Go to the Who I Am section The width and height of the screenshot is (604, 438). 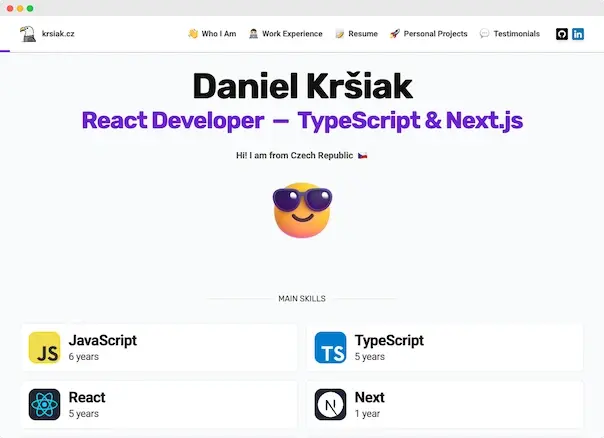[x=219, y=34]
